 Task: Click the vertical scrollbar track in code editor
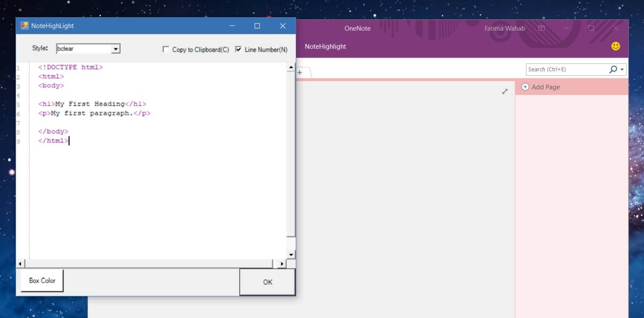pos(291,161)
